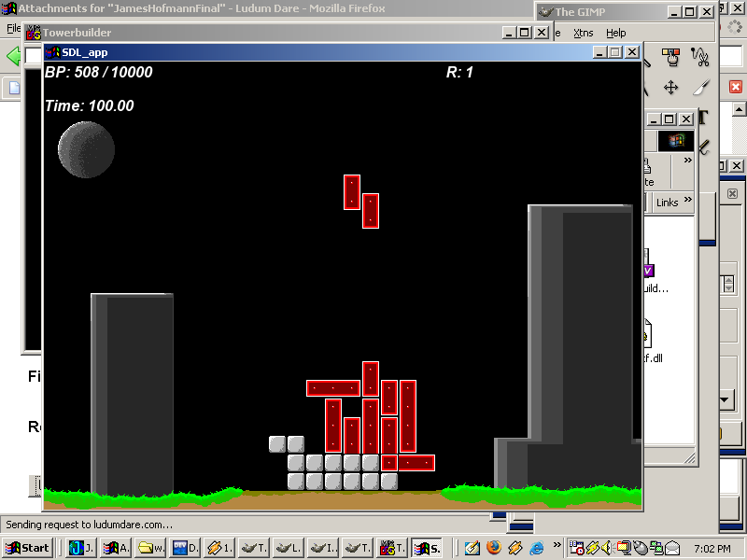The height and width of the screenshot is (560, 747).
Task: Click the purple V file icon in Explorer
Action: [x=648, y=271]
